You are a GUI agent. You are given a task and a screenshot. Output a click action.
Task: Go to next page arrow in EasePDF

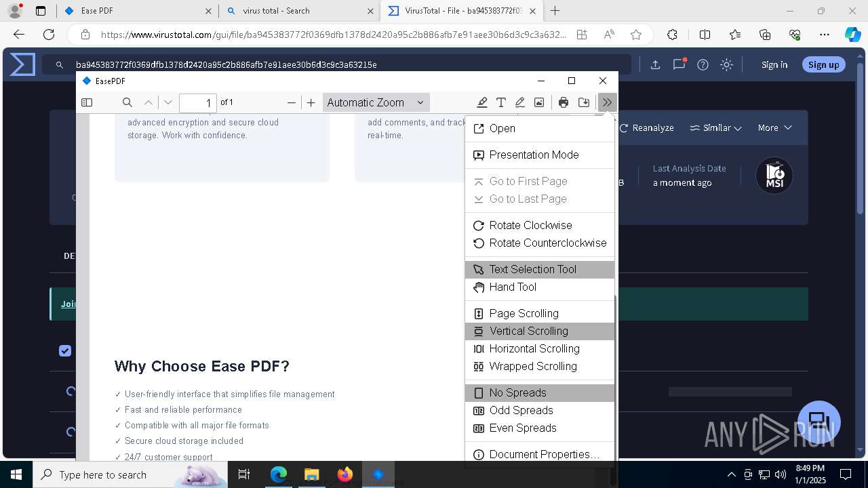pyautogui.click(x=168, y=102)
